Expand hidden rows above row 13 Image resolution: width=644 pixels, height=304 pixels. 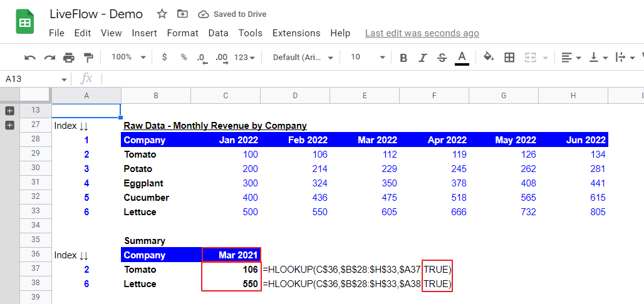pyautogui.click(x=10, y=110)
